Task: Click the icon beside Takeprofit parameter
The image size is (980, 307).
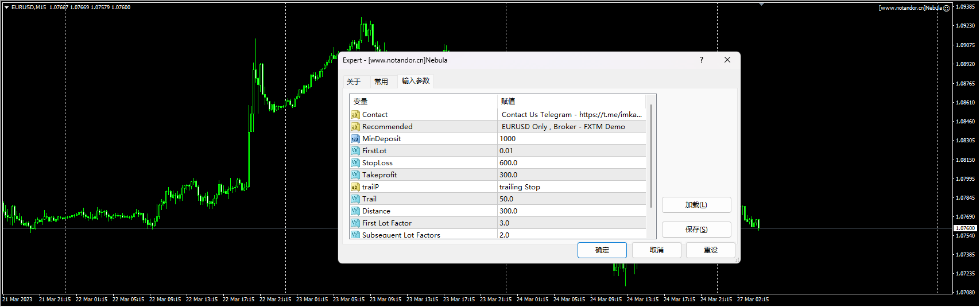Action: 355,175
